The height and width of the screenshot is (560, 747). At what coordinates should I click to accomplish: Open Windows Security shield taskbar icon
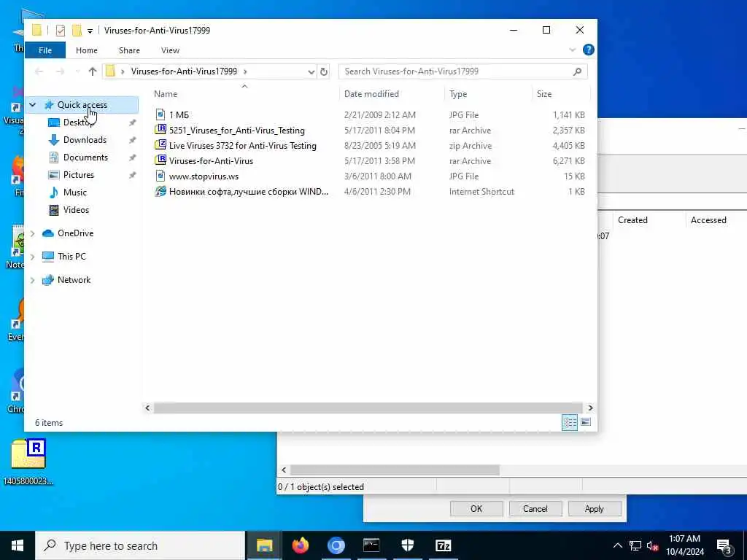[x=407, y=545]
